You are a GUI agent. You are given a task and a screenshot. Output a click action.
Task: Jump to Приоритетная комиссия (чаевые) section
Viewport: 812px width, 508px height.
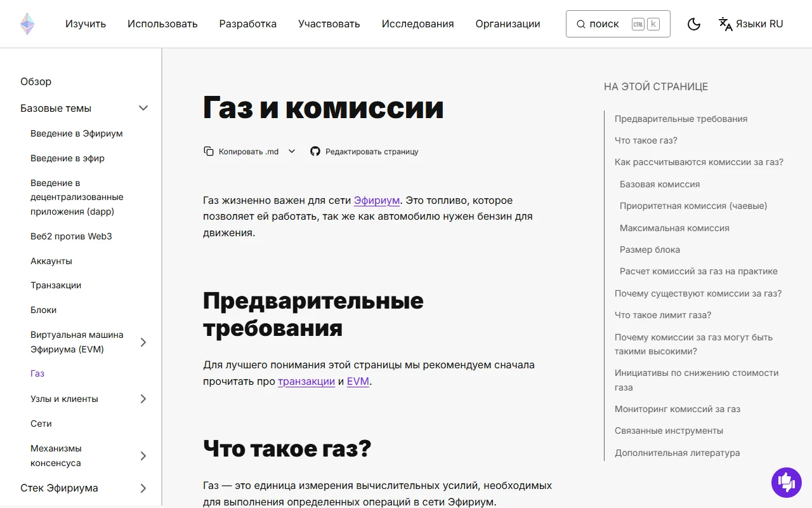point(693,206)
